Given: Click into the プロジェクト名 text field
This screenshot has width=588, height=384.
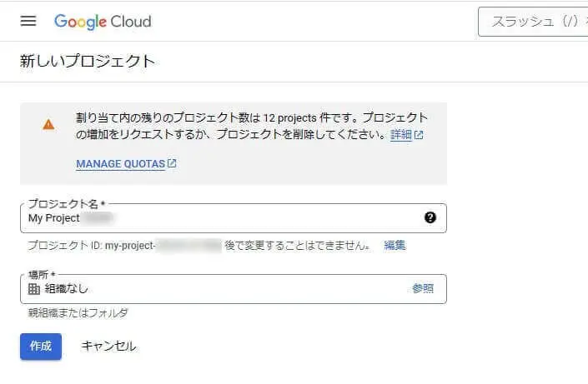Looking at the screenshot, I should point(225,218).
